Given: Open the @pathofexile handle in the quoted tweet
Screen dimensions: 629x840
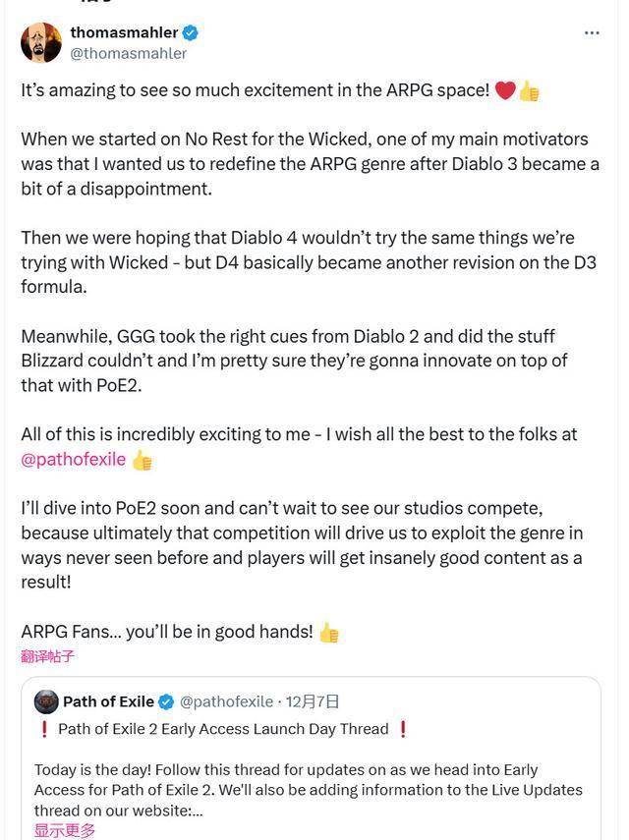Looking at the screenshot, I should (226, 701).
